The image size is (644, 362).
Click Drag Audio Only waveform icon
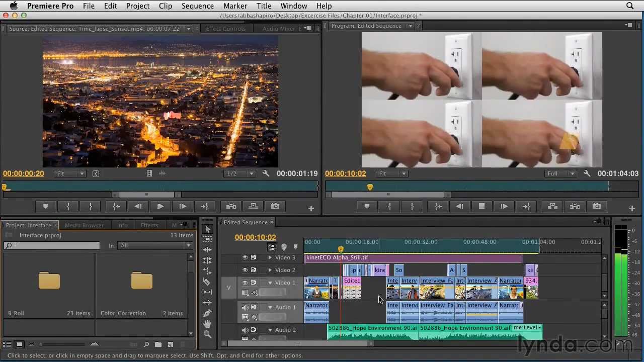162,173
